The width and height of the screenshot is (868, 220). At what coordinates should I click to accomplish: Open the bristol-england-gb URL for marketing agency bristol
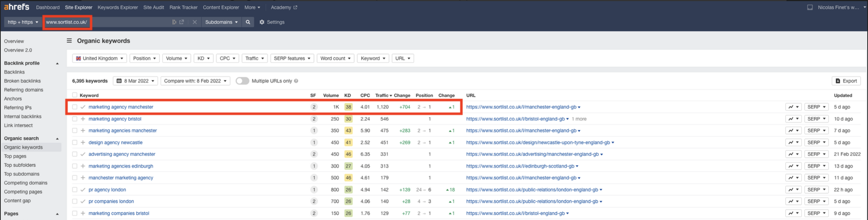(x=515, y=119)
